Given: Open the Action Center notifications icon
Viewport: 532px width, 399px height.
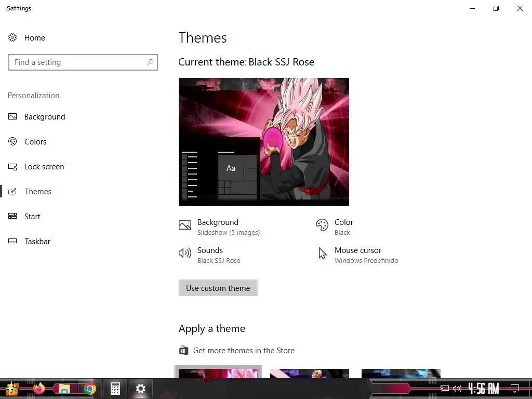Looking at the screenshot, I should pos(515,389).
